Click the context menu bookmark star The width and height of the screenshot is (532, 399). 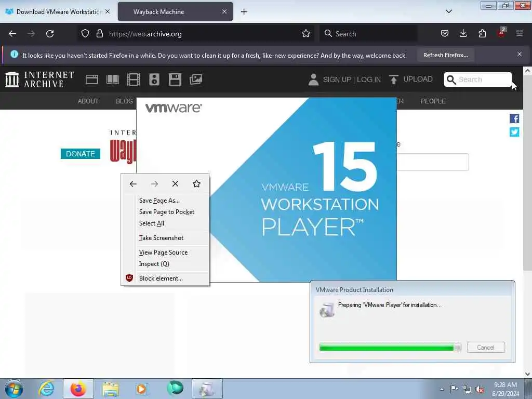coord(196,184)
